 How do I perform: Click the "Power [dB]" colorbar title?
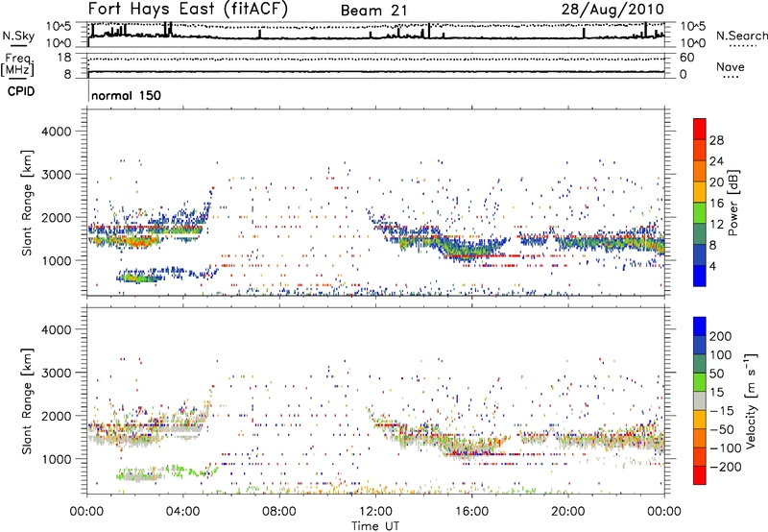tap(733, 203)
